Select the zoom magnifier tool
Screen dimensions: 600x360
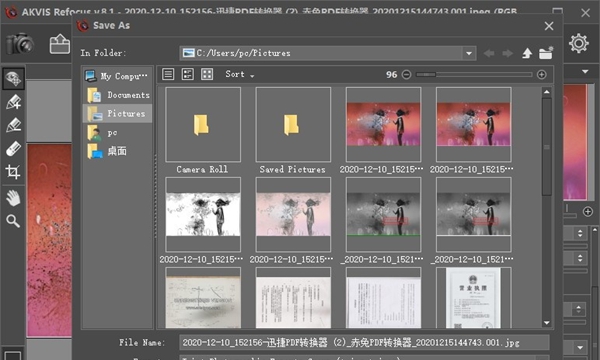(13, 221)
